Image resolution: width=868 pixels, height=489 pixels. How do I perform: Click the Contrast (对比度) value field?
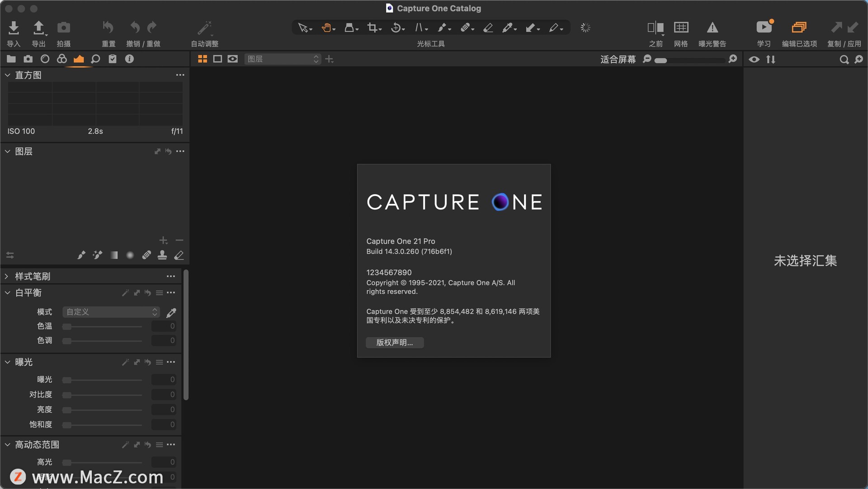[164, 395]
